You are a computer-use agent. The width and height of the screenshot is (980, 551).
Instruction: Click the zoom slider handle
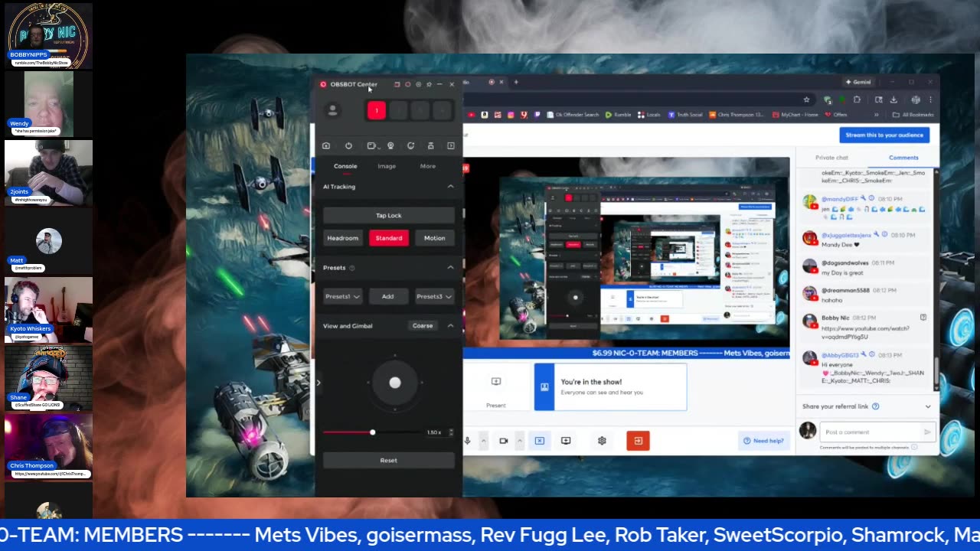coord(372,432)
